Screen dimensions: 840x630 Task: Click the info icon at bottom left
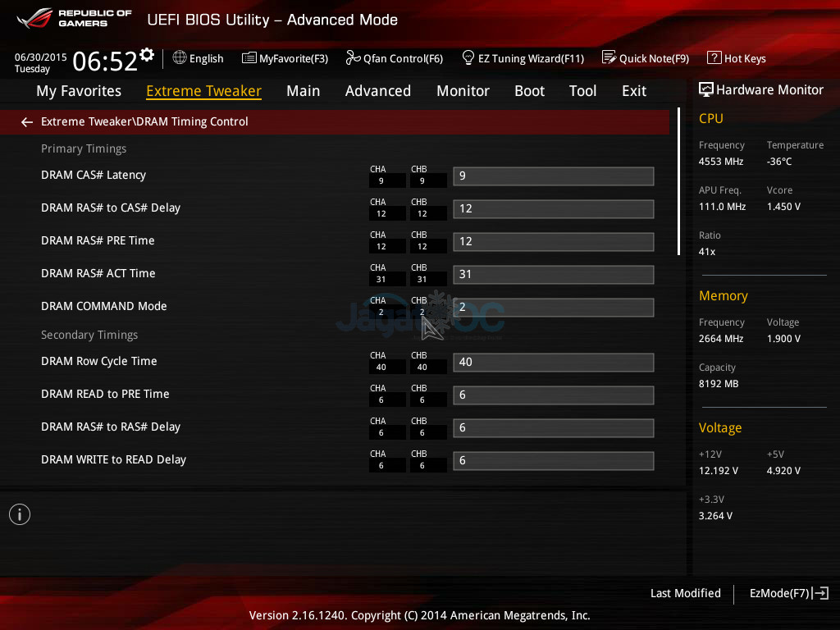[x=20, y=514]
